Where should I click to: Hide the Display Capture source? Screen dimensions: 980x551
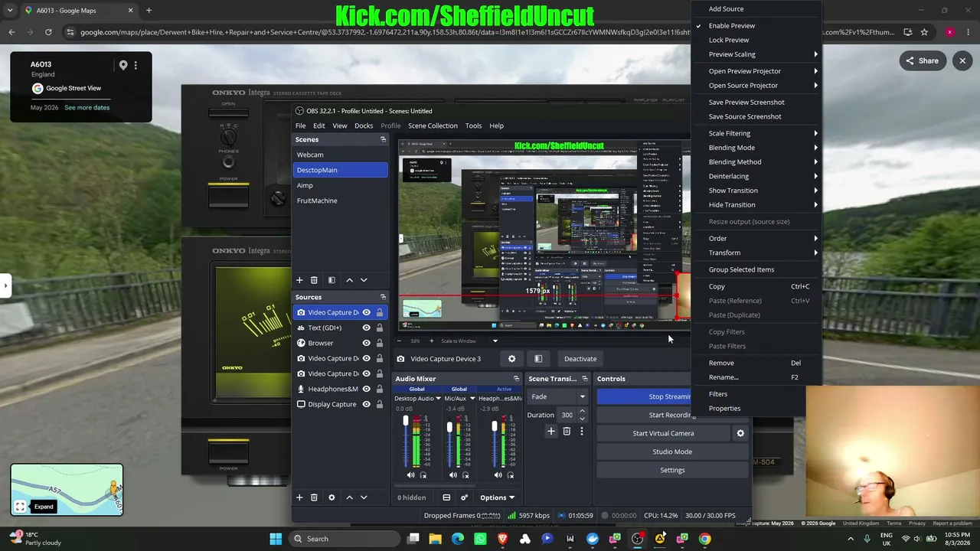pyautogui.click(x=367, y=404)
